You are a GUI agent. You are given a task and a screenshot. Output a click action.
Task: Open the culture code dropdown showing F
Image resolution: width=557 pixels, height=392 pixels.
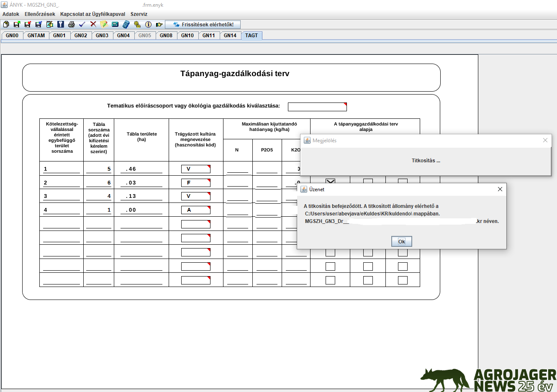coord(195,183)
